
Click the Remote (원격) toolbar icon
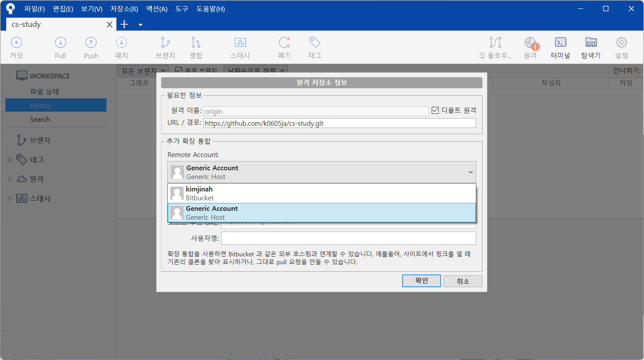coord(531,43)
